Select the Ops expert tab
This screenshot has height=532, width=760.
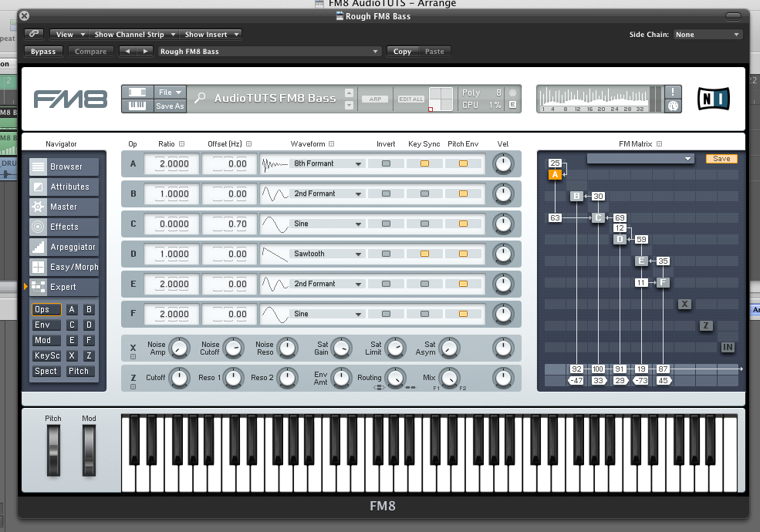coord(46,310)
